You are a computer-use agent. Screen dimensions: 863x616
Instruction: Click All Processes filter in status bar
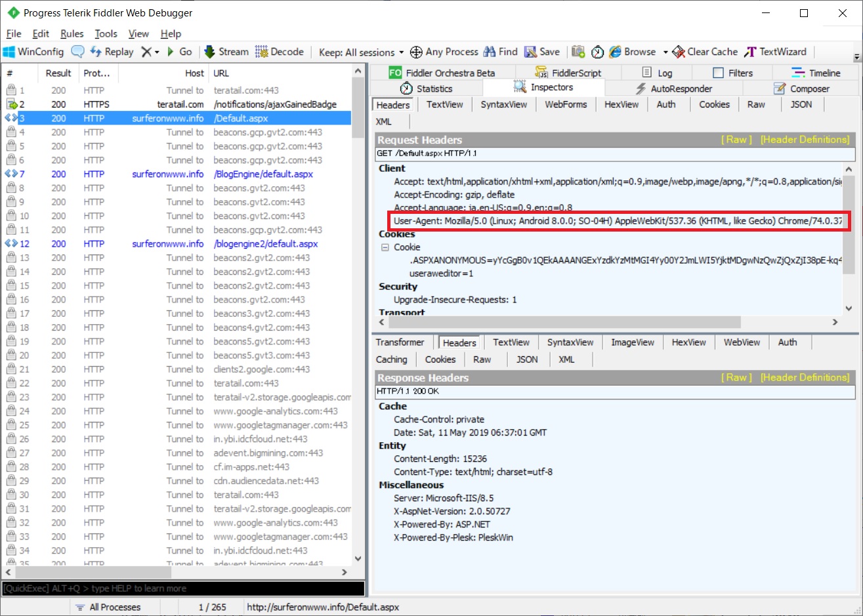click(x=108, y=607)
